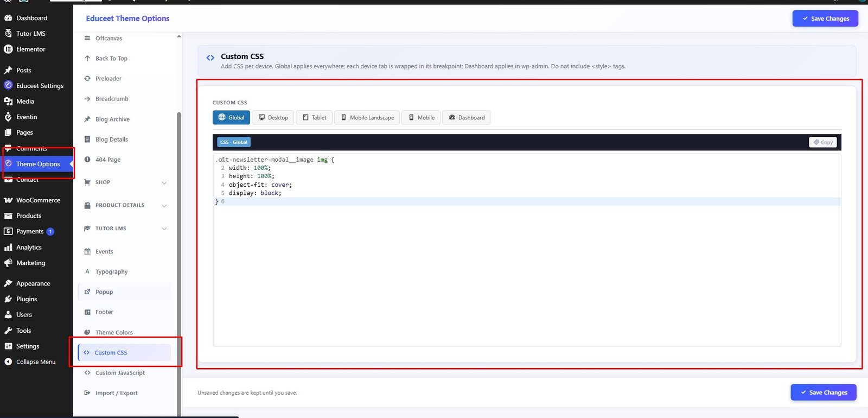Switch to the Dashboard CSS tab
Viewport: 868px width, 418px height.
tap(467, 118)
